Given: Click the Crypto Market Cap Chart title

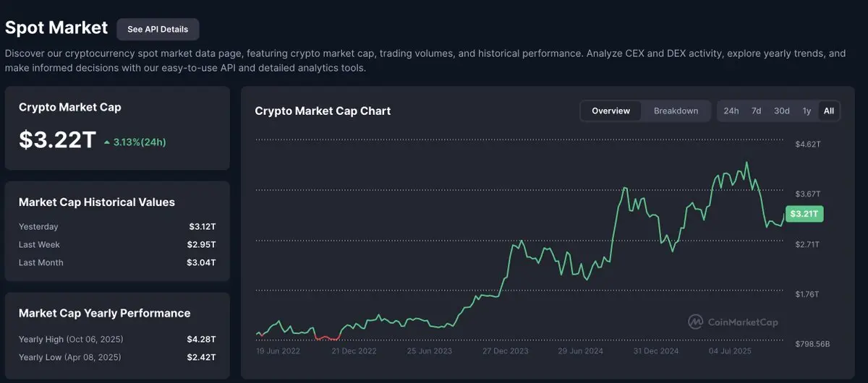Looking at the screenshot, I should 323,111.
